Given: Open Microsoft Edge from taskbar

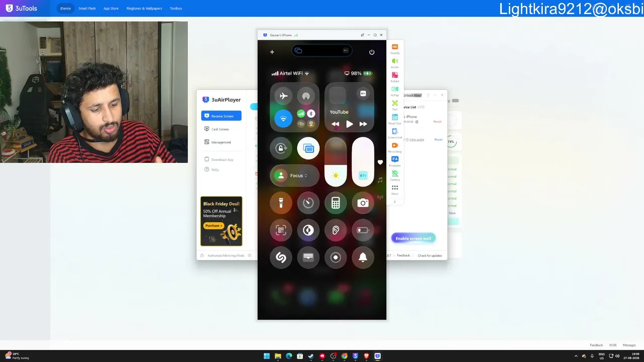Looking at the screenshot, I should 289,356.
